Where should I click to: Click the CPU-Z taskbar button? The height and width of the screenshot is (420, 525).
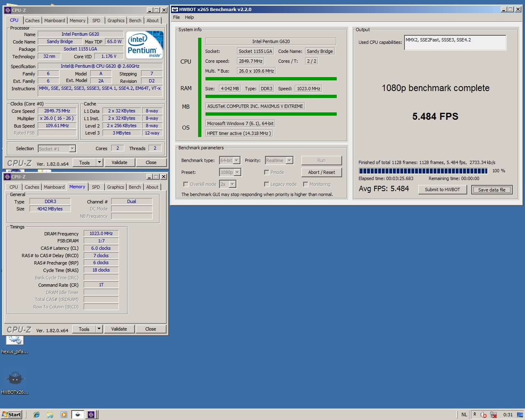(x=91, y=415)
